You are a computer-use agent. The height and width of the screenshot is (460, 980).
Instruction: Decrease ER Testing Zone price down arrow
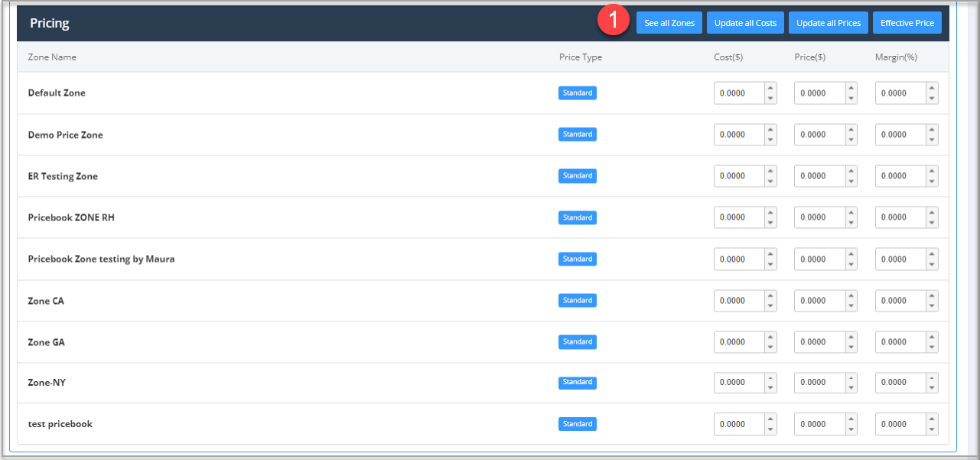coord(851,181)
